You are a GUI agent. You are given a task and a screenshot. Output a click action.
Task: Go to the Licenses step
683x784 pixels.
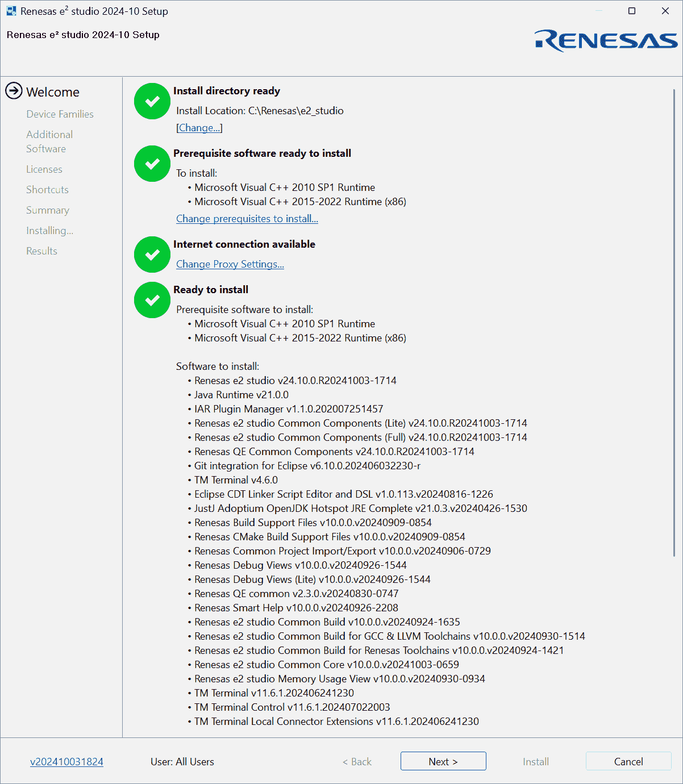44,169
